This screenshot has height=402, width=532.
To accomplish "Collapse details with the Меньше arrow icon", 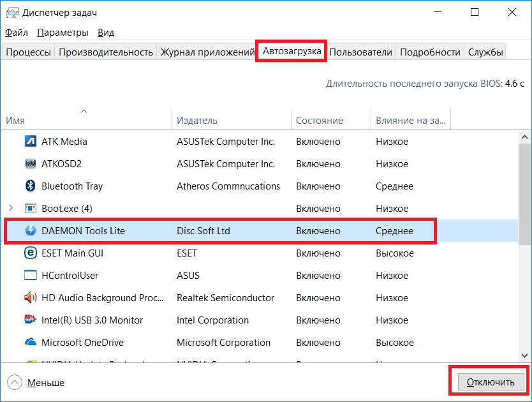I will click(x=15, y=382).
